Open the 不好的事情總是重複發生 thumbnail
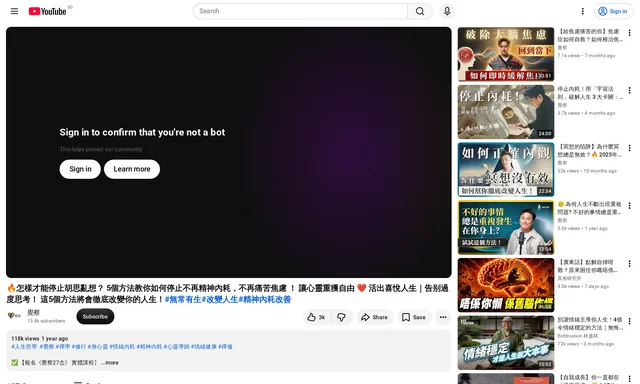Image resolution: width=640 pixels, height=384 pixels. (x=506, y=227)
